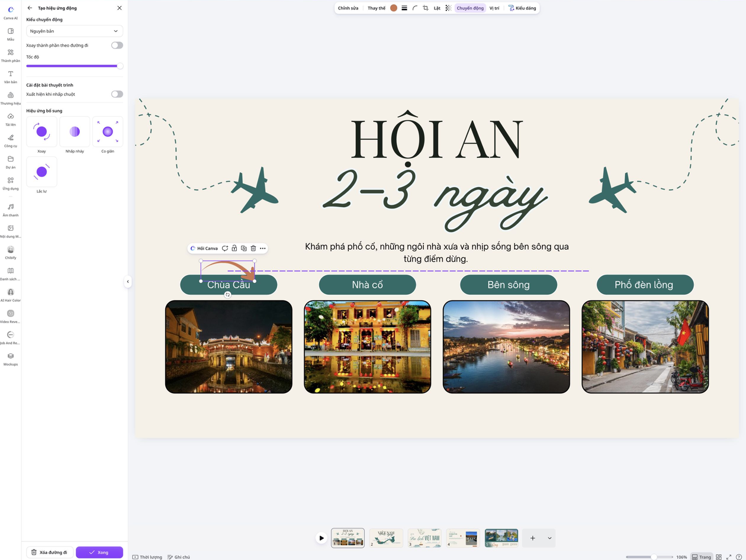Toggle Xuất hiện khi nhấp chuột

coord(117,94)
